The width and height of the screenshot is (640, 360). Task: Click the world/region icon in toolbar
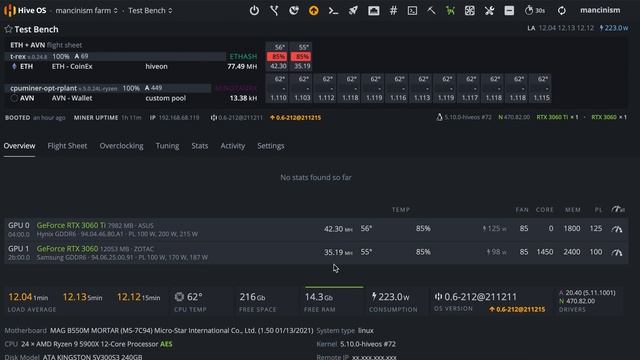tap(294, 10)
